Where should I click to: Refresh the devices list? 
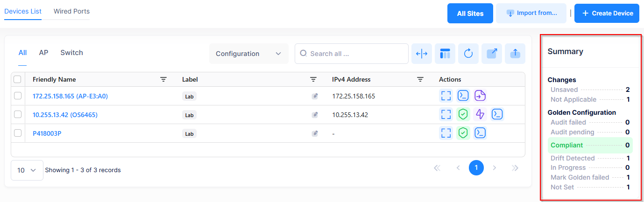coord(468,54)
